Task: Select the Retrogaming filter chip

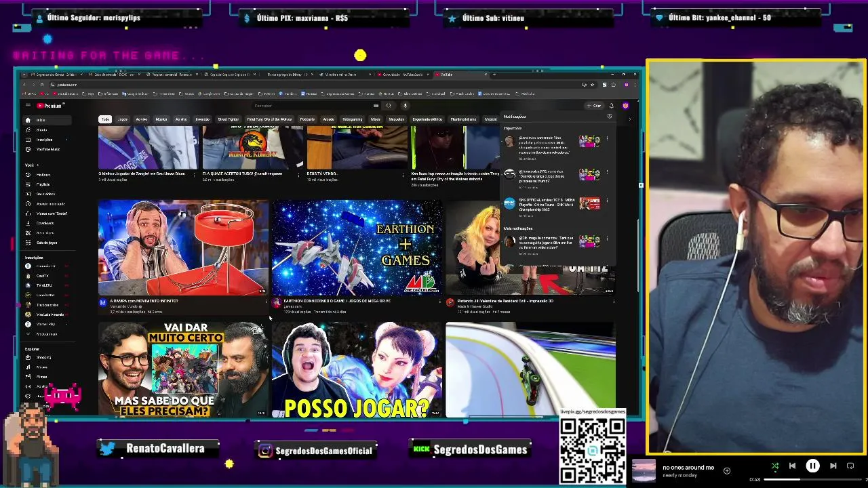Action: click(x=352, y=119)
